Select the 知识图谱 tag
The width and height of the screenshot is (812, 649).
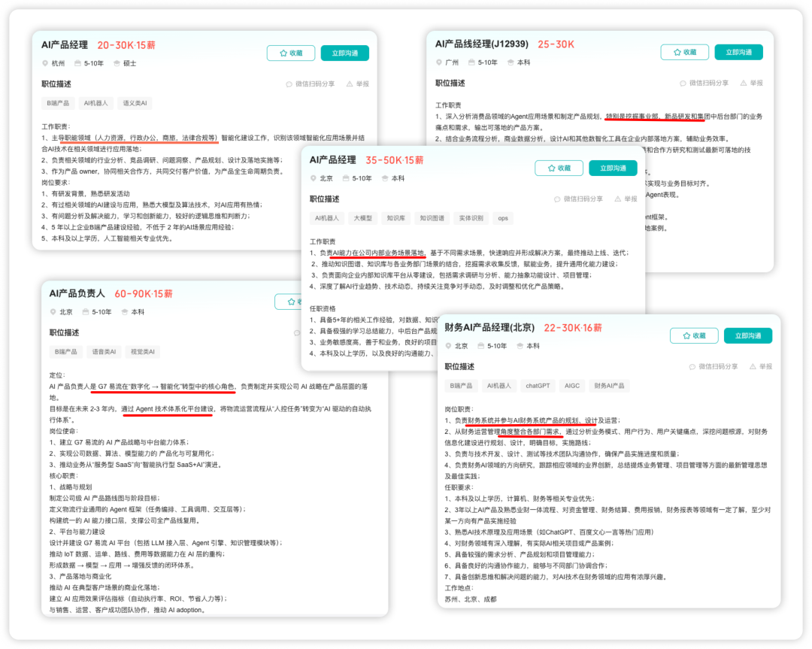click(432, 218)
